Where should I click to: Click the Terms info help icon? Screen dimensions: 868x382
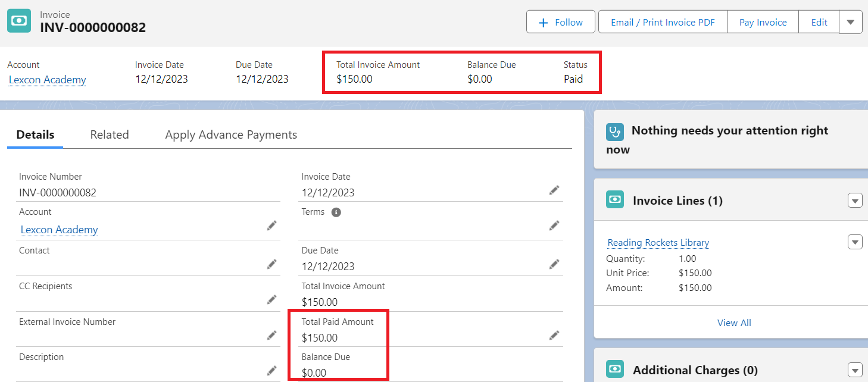coord(336,212)
